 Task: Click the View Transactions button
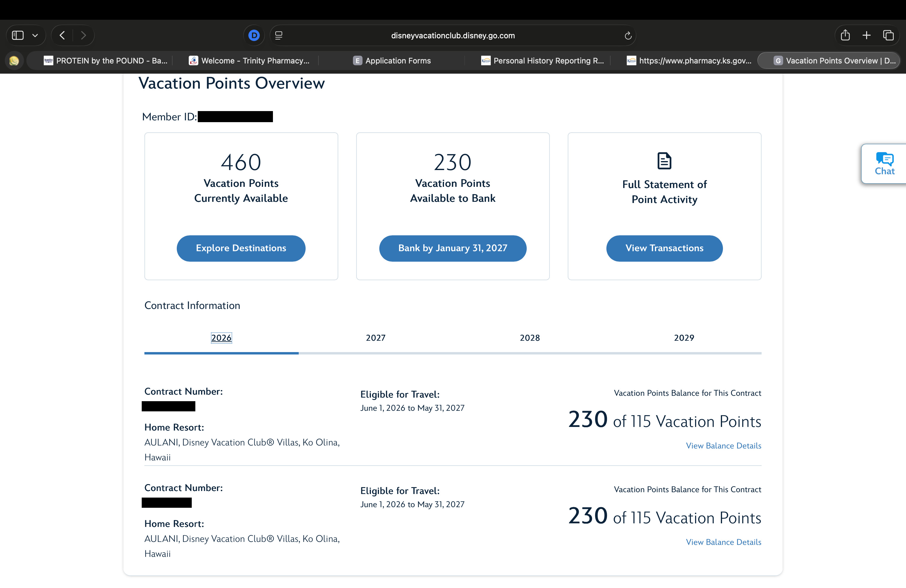(x=664, y=248)
